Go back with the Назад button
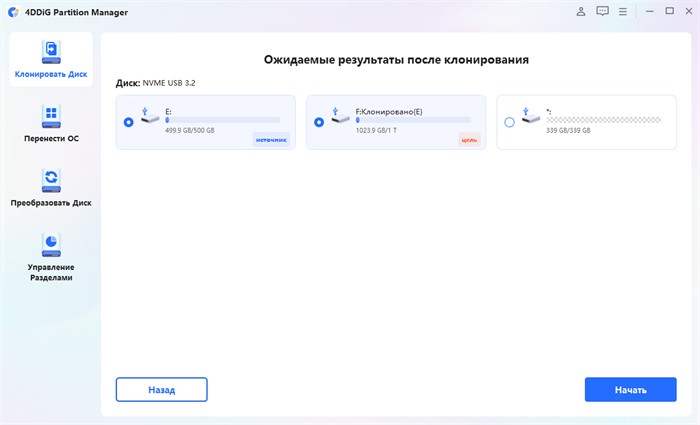The height and width of the screenshot is (425, 700). point(161,389)
